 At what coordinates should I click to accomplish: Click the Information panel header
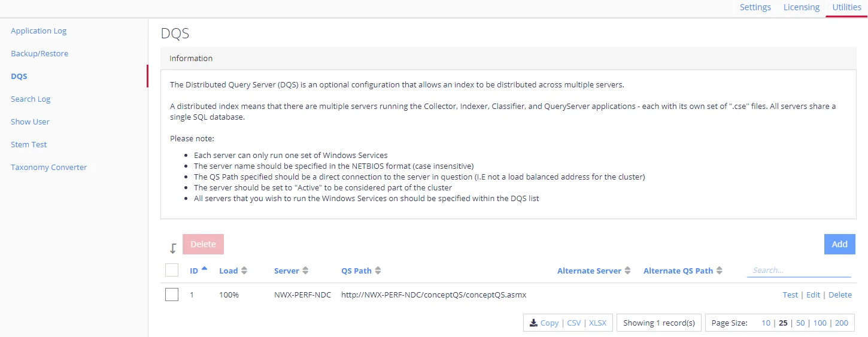tap(508, 58)
